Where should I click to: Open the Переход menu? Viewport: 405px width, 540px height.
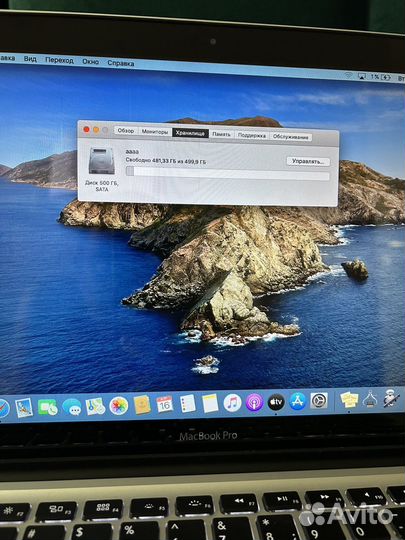[x=59, y=60]
